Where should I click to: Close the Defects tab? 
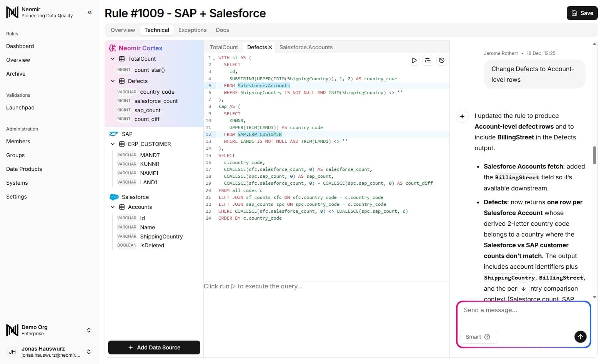tap(270, 47)
